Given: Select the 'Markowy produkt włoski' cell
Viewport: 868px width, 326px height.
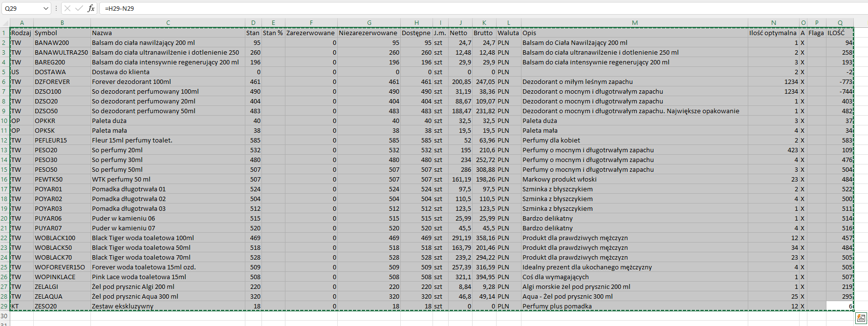Looking at the screenshot, I should coord(634,179).
